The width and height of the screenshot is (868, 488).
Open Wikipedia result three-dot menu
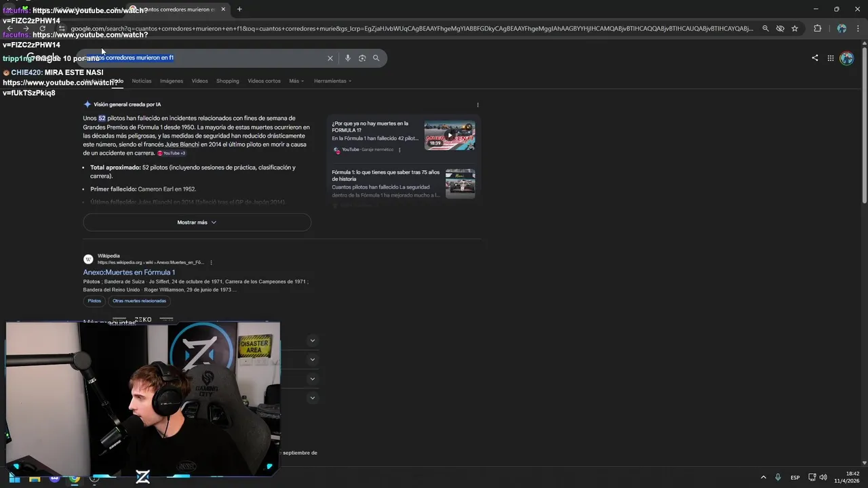click(211, 262)
